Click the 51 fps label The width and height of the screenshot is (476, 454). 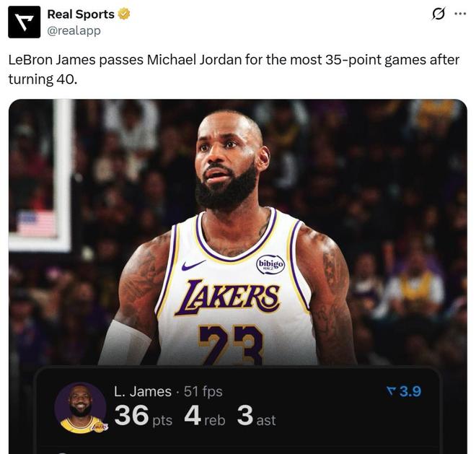pyautogui.click(x=202, y=392)
